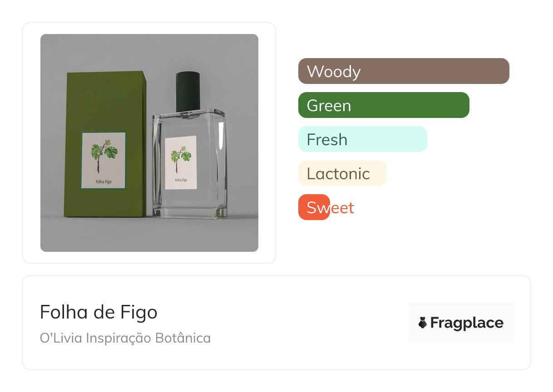Click the 'Folha Figo' text on the box label
Viewport: 553px width, 392px height.
[x=104, y=182]
